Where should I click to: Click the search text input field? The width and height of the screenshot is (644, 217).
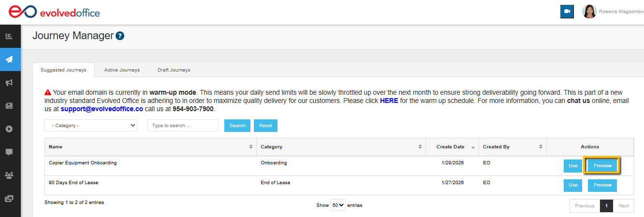point(183,126)
